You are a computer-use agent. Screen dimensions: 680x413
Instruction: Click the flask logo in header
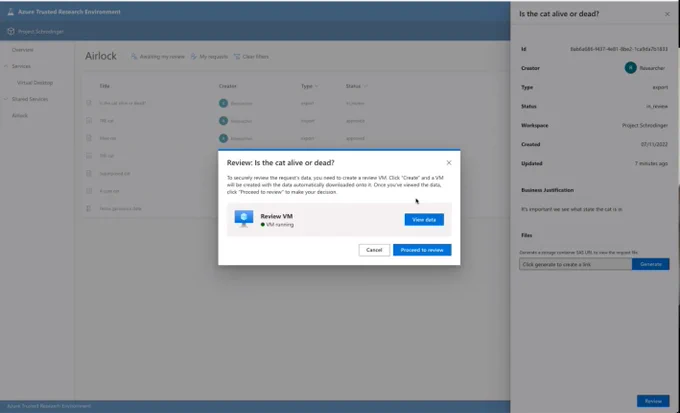(10, 12)
